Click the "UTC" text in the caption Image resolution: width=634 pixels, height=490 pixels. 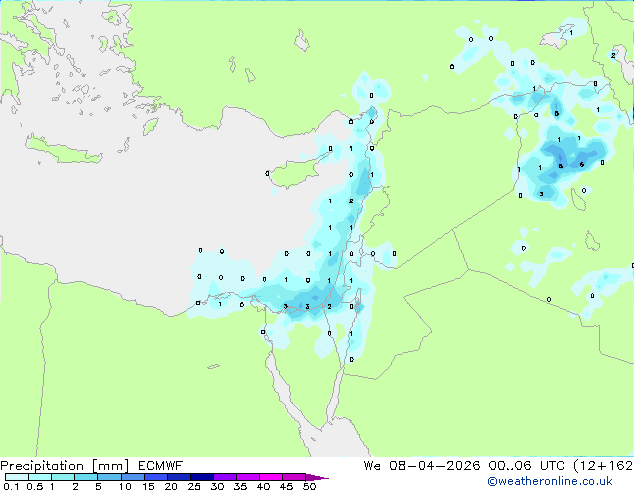552,466
